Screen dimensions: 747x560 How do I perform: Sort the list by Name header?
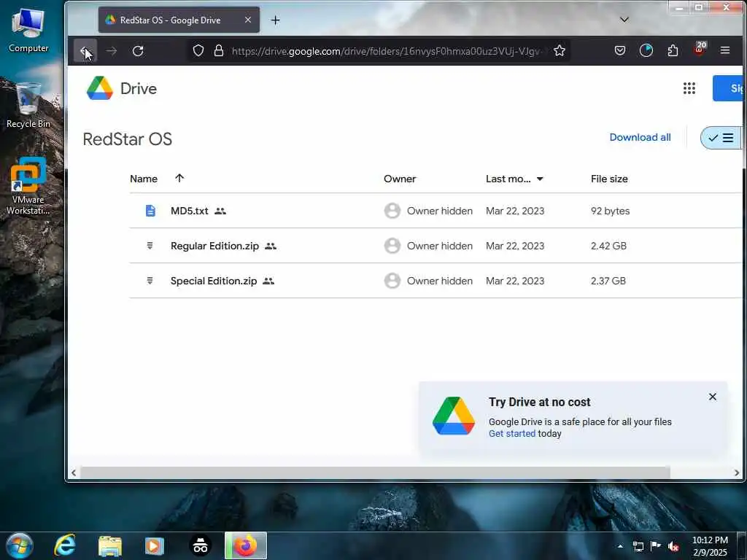(144, 179)
